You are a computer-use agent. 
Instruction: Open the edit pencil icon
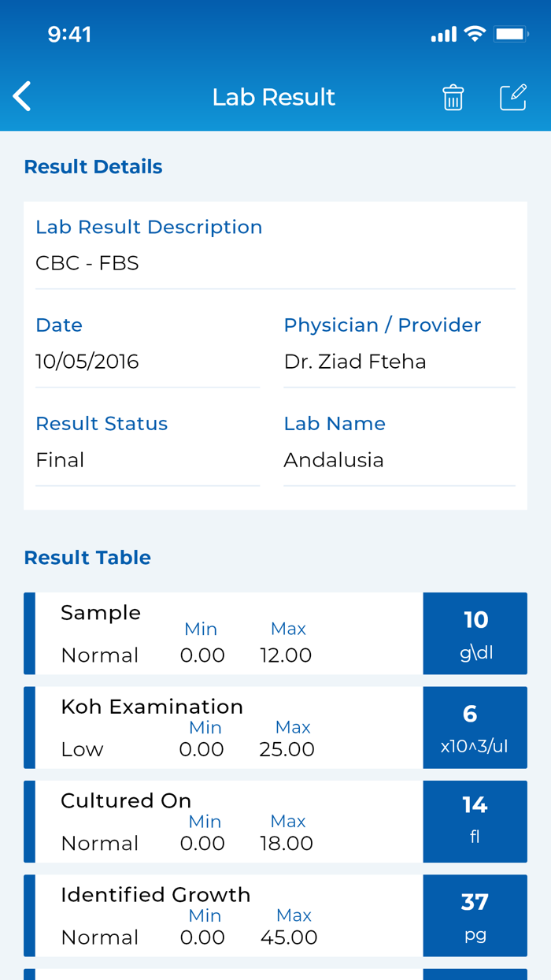pos(513,97)
